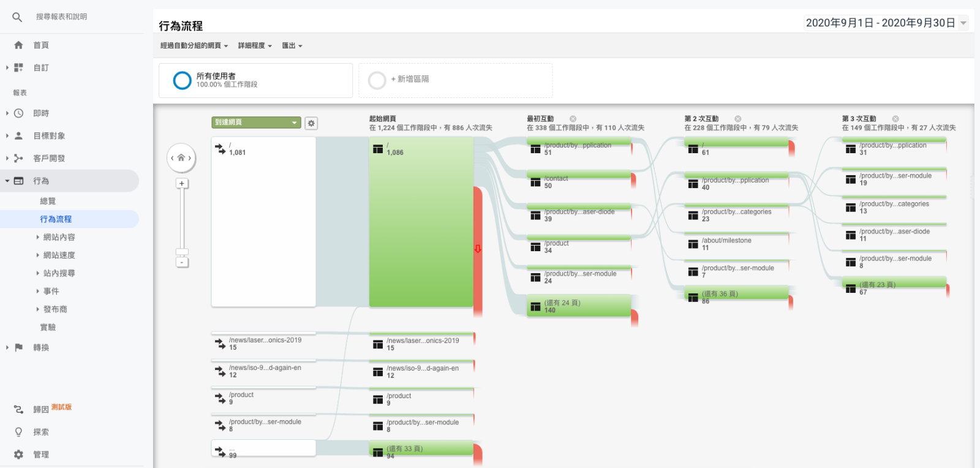Select 總覽 under 行為 section
Screen dimensions: 980x468
(48, 201)
